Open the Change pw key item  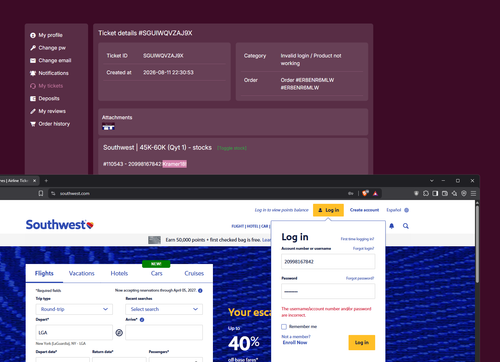[48, 48]
